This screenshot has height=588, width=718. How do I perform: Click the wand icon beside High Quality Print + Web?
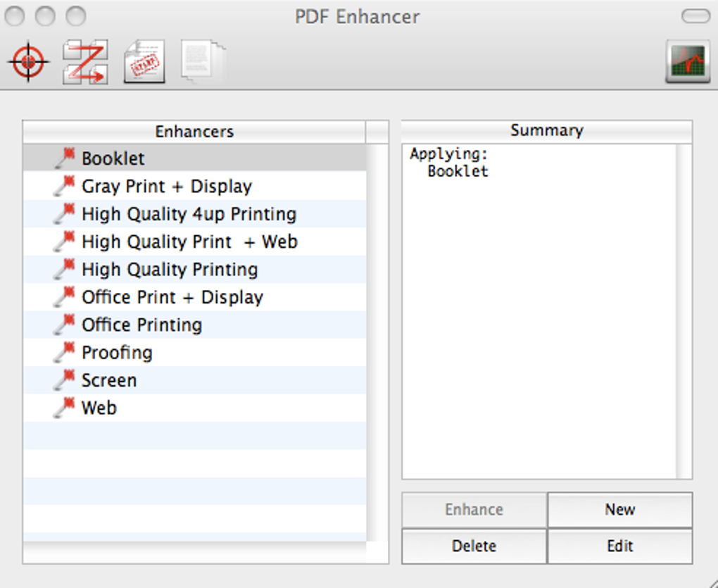tap(65, 242)
